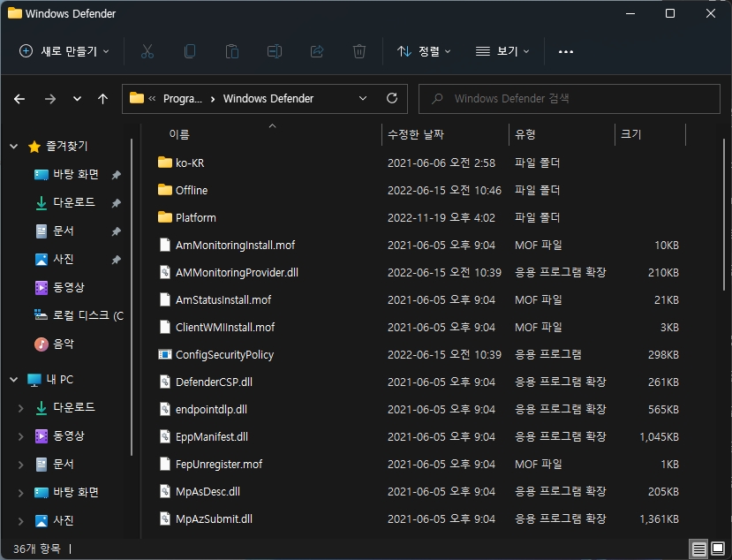Click the Rename icon in toolbar
Screen dimensions: 732x560
274,51
